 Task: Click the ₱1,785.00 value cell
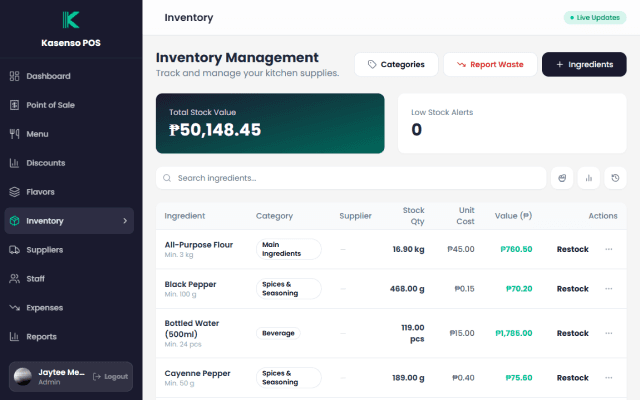[x=513, y=333]
